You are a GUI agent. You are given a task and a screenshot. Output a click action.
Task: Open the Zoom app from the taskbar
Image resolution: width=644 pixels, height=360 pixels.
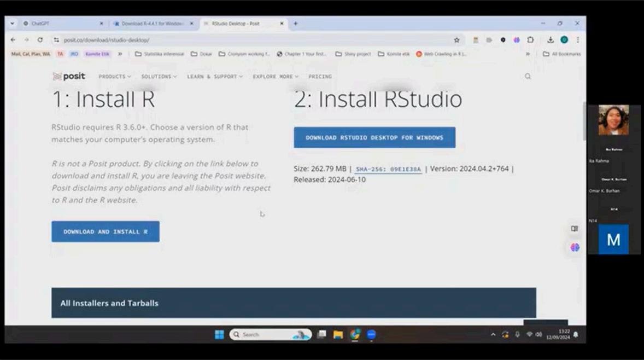coord(371,334)
